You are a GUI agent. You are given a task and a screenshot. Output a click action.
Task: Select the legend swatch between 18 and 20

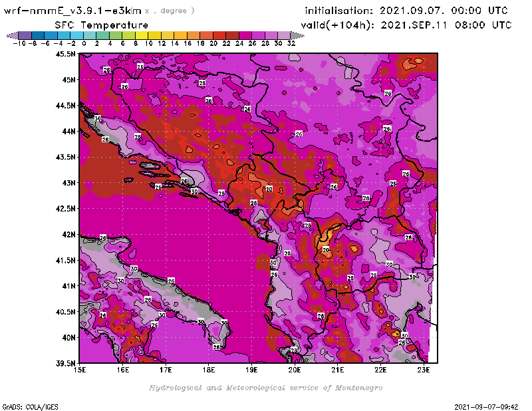tap(206, 35)
